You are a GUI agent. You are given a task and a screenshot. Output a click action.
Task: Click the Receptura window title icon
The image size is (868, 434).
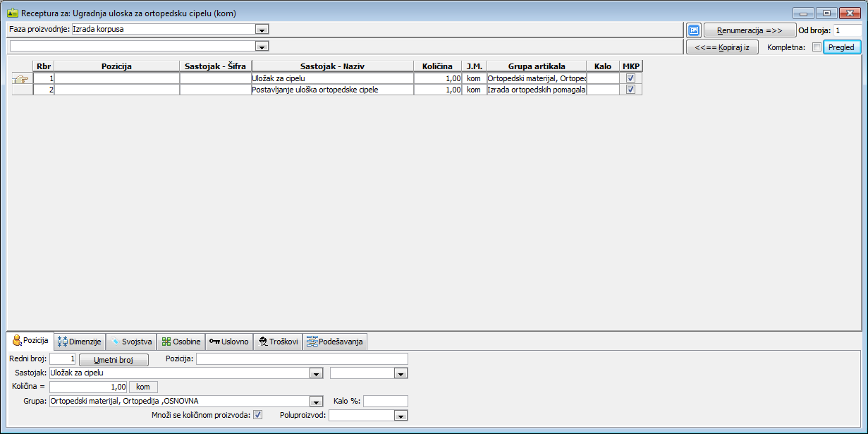pos(12,13)
